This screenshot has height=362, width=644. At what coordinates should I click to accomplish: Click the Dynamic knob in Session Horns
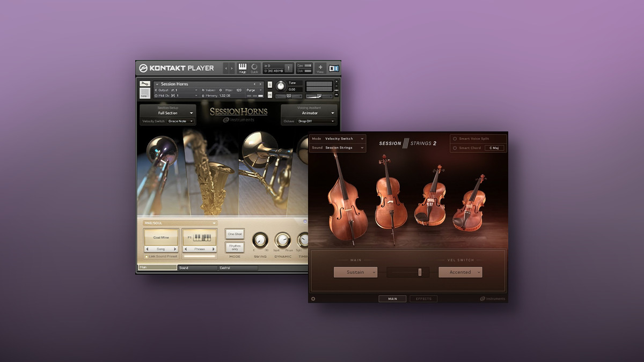283,240
